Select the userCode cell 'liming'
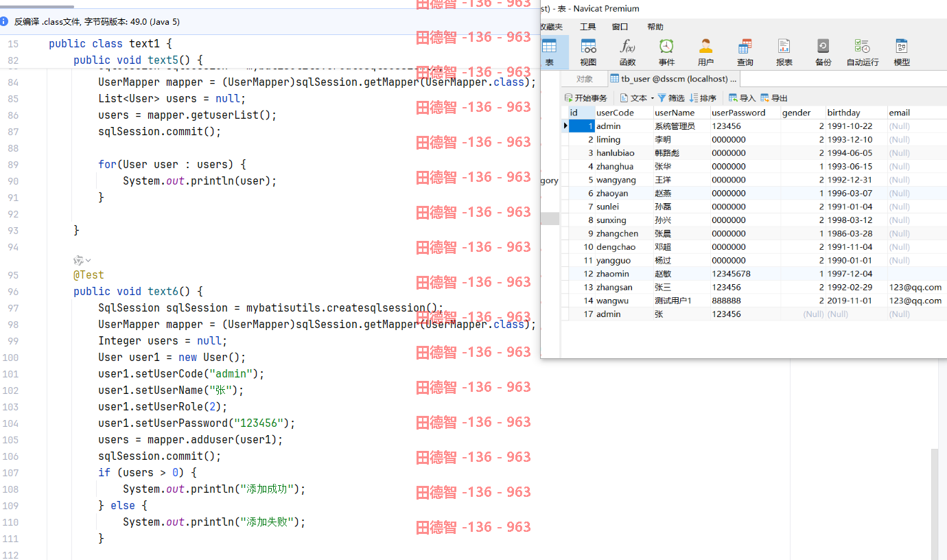 point(623,139)
